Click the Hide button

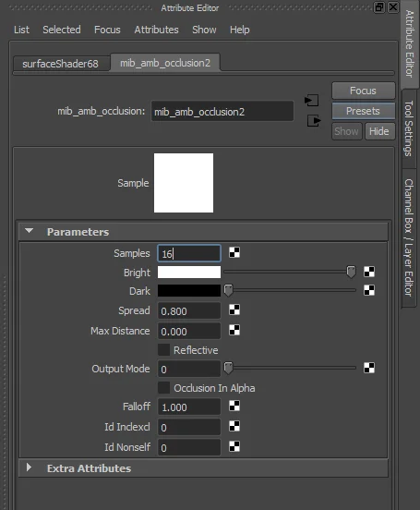click(379, 131)
